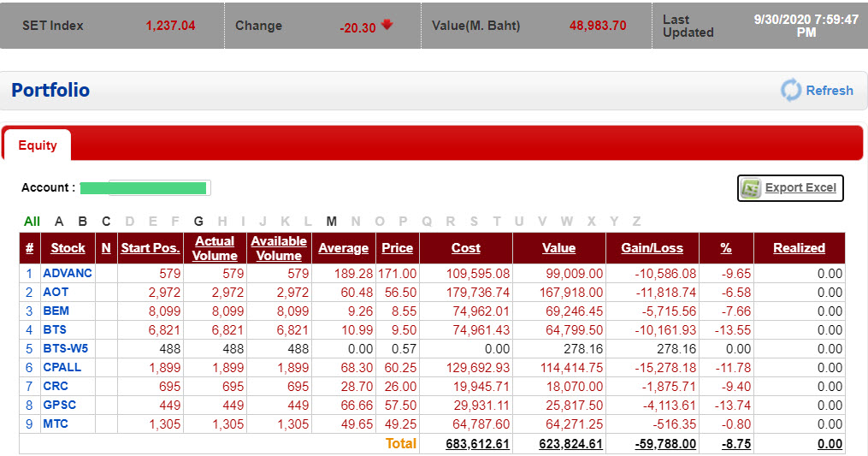Viewport: 868px width, 456px height.
Task: Filter stocks by letter A
Action: coord(59,222)
